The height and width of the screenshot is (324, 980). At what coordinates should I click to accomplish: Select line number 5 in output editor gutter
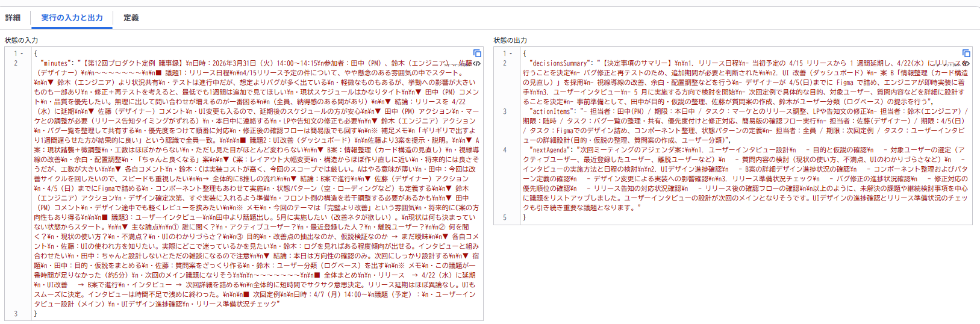tap(505, 217)
